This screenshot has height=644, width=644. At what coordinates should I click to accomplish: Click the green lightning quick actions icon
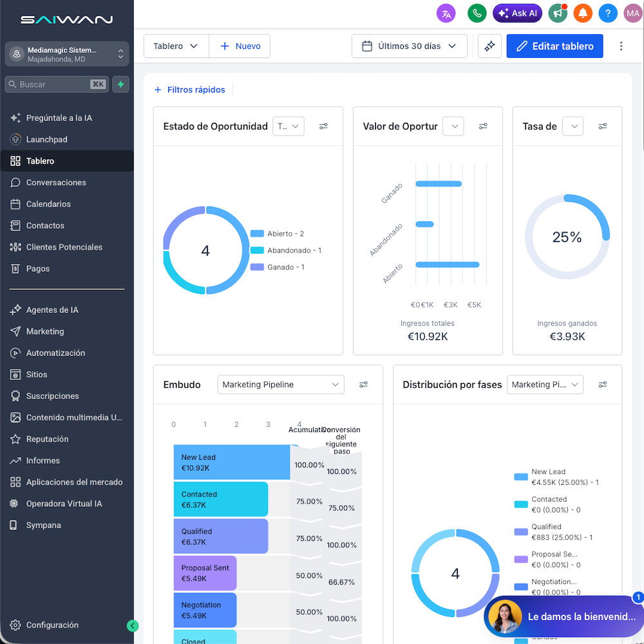click(x=121, y=84)
